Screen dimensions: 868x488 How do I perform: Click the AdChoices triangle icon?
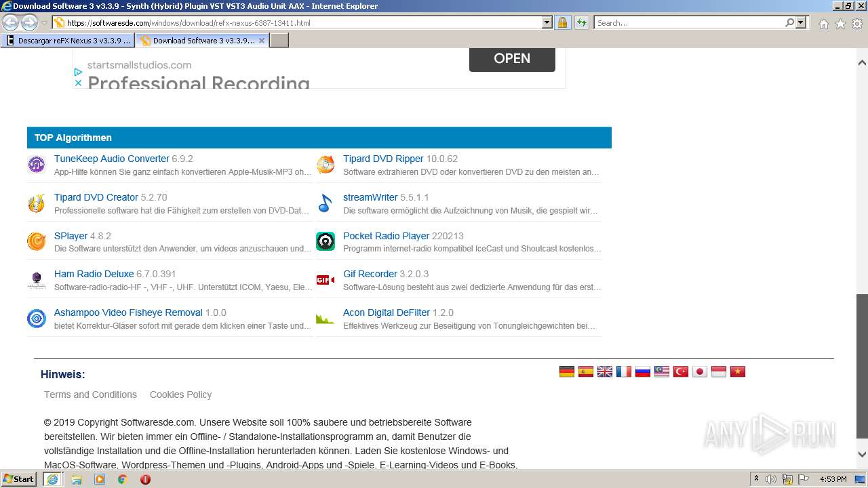pyautogui.click(x=78, y=71)
